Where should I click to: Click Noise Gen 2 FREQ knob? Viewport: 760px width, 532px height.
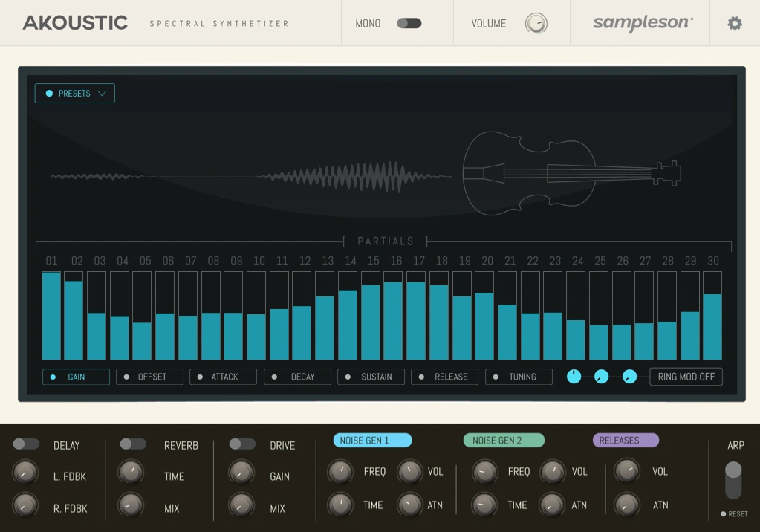tap(484, 472)
